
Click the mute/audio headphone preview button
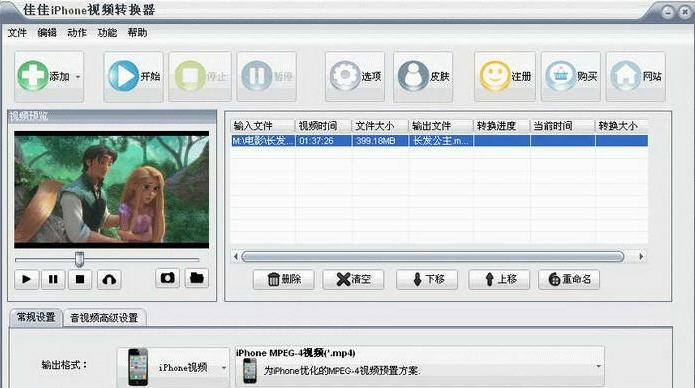click(x=109, y=279)
